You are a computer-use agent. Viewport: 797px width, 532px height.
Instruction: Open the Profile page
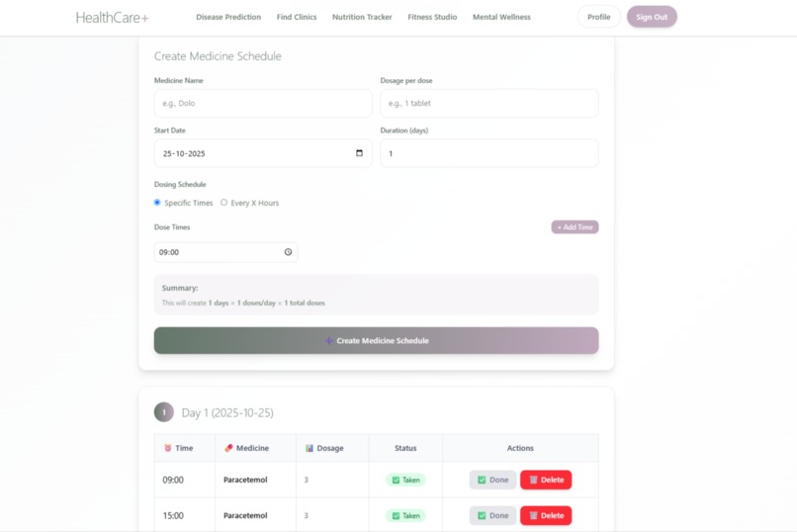click(599, 17)
